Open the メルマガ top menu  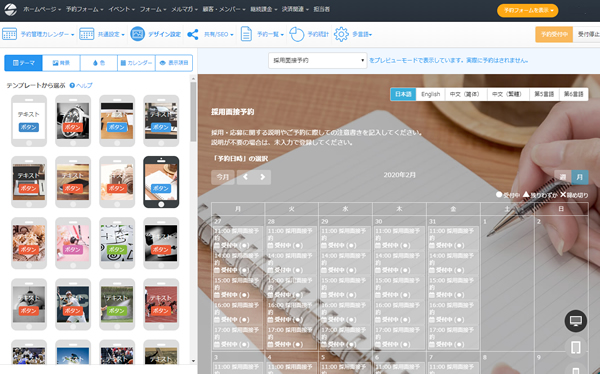pos(184,9)
